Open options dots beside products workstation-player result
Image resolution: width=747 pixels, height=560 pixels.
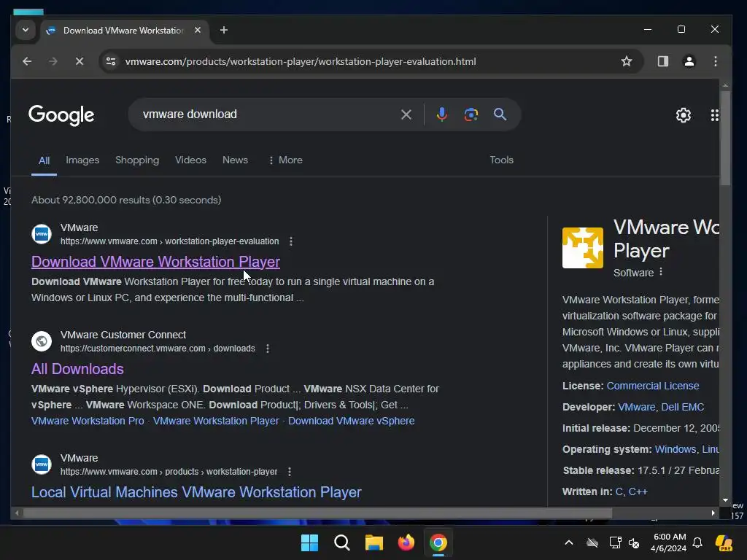coord(290,472)
